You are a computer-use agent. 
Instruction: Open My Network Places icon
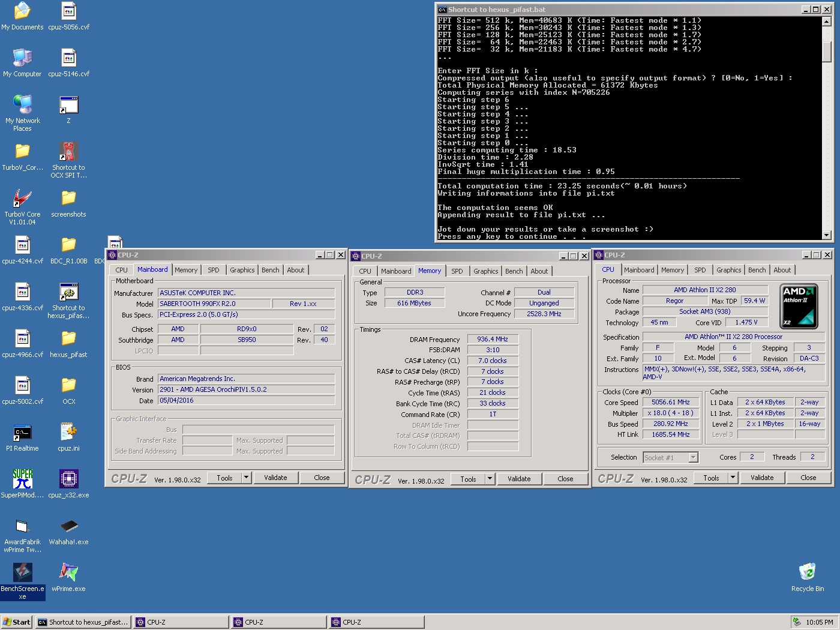coord(22,113)
